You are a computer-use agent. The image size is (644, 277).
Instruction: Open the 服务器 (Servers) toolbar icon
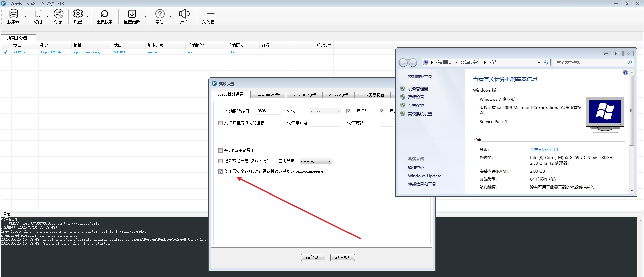13,16
